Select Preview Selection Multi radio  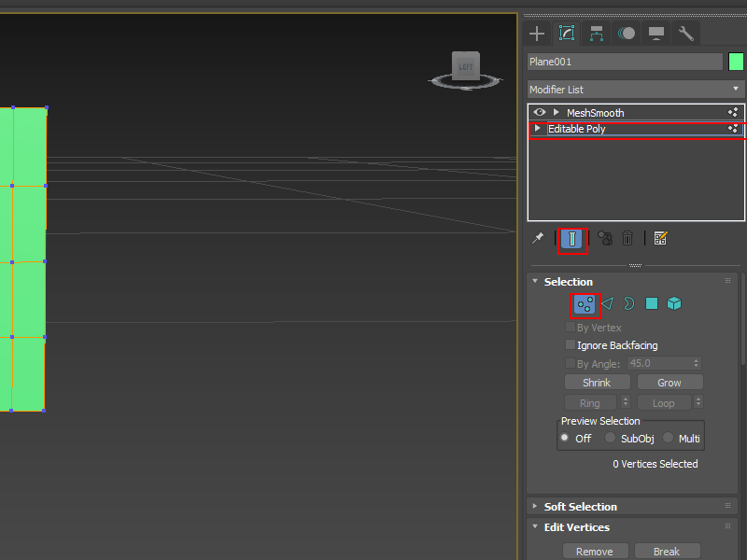click(x=668, y=438)
